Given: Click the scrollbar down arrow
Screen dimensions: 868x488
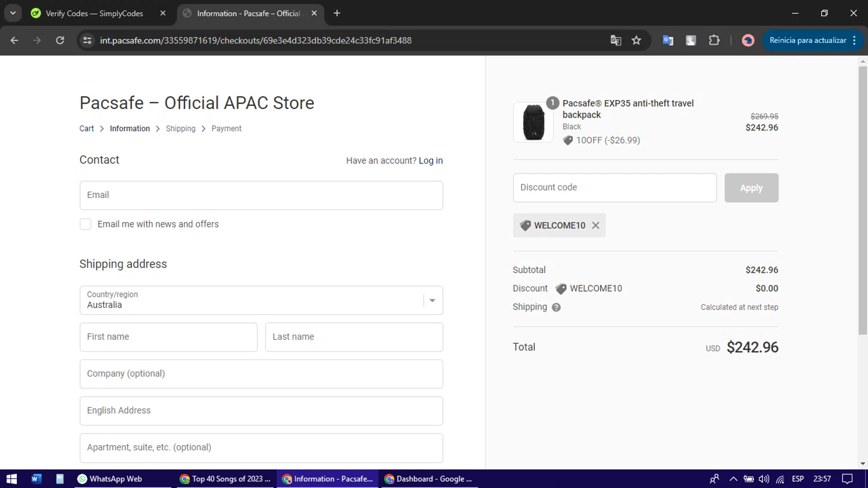Looking at the screenshot, I should click(863, 464).
